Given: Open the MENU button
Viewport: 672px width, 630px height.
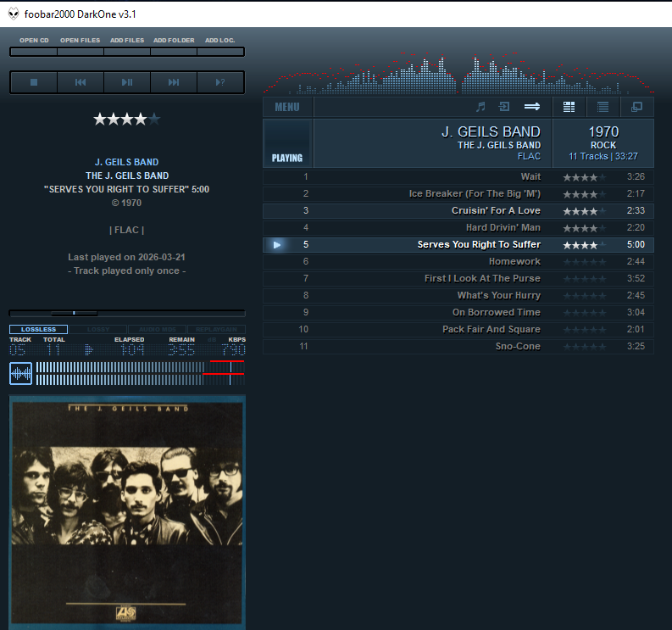Looking at the screenshot, I should 287,107.
